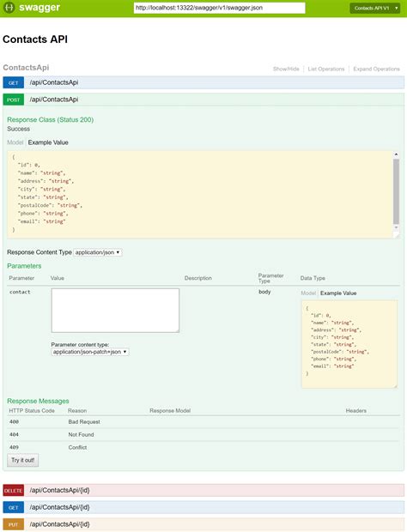Click the 400 status code
The height and width of the screenshot is (532, 407).
click(x=14, y=421)
